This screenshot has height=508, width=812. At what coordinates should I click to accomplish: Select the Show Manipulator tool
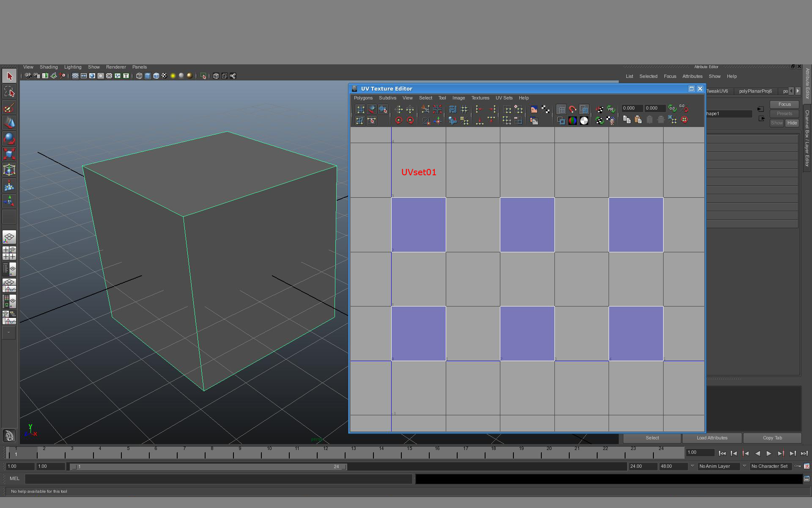pos(9,201)
